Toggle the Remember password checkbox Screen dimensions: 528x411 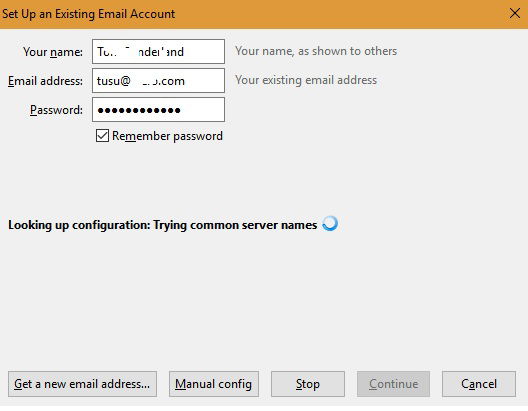(102, 136)
